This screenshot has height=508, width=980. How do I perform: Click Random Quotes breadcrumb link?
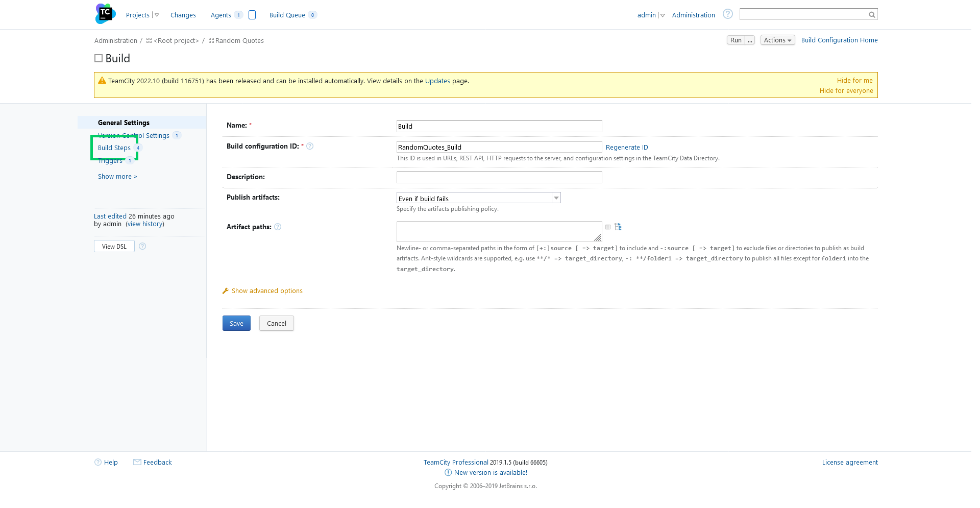[x=239, y=41]
